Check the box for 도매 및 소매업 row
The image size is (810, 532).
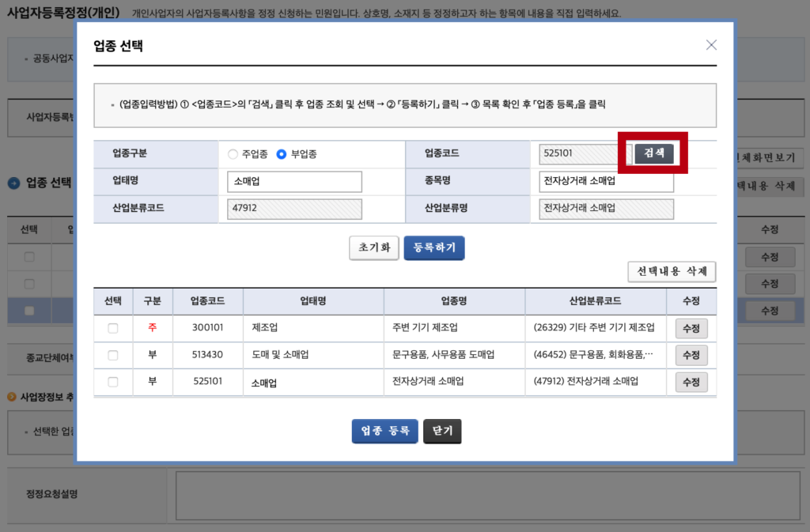pyautogui.click(x=113, y=355)
